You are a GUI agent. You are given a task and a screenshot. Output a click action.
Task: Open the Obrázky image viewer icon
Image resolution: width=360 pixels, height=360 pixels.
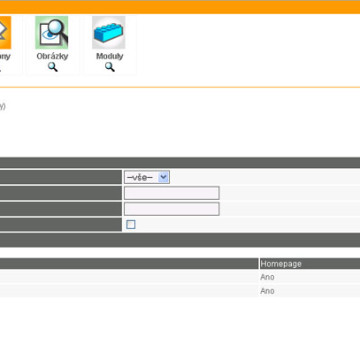(52, 32)
